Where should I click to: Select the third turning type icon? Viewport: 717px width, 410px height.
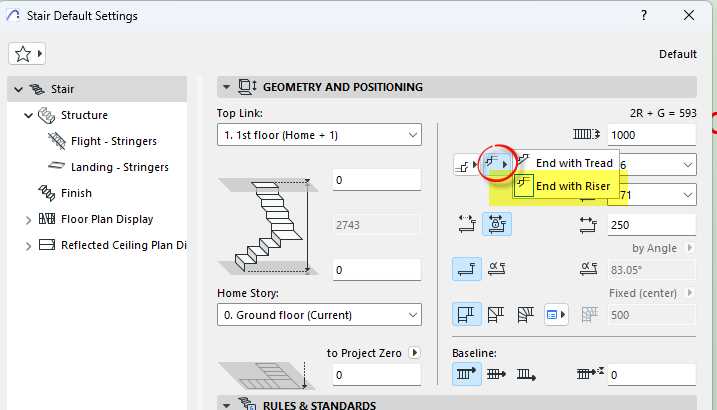tap(525, 314)
